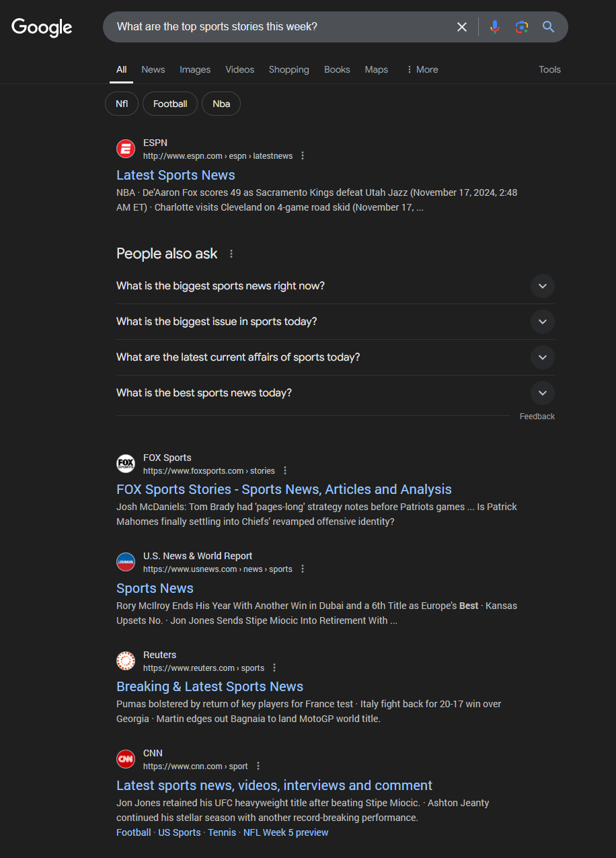Open the three-dot menu beside ESPN result

click(303, 156)
